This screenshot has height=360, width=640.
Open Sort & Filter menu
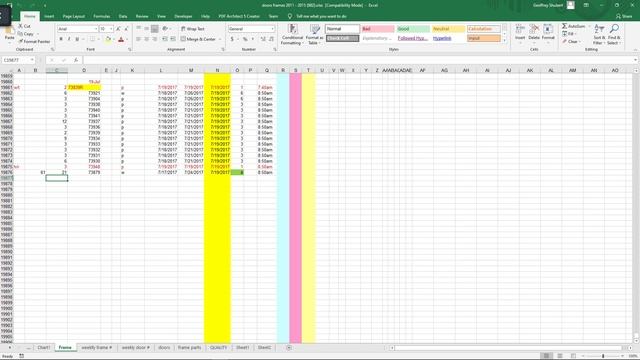(599, 34)
